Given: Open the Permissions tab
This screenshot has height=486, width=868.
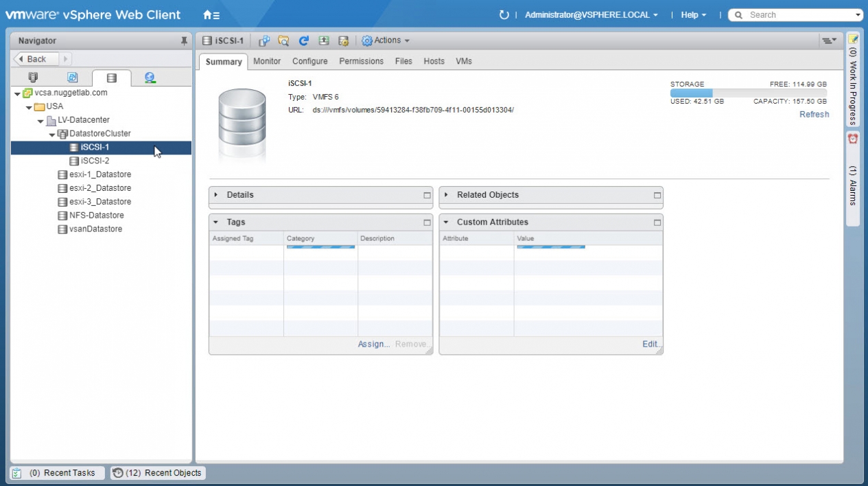Looking at the screenshot, I should click(x=361, y=61).
